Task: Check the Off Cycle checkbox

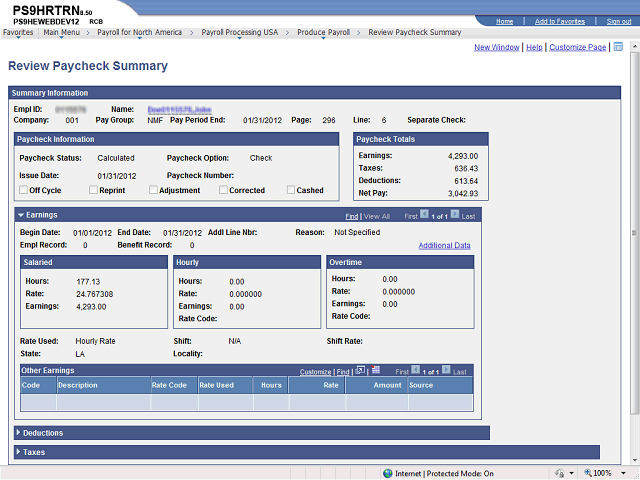Action: pyautogui.click(x=24, y=190)
